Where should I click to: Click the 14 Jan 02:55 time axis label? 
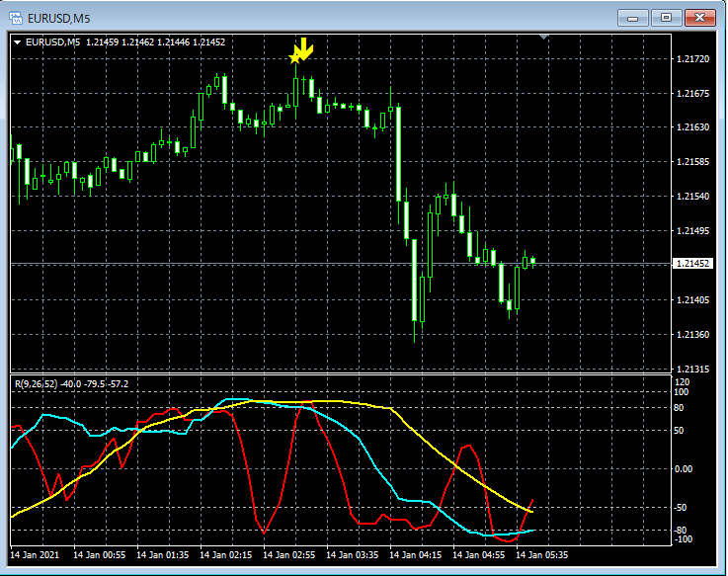tap(289, 554)
